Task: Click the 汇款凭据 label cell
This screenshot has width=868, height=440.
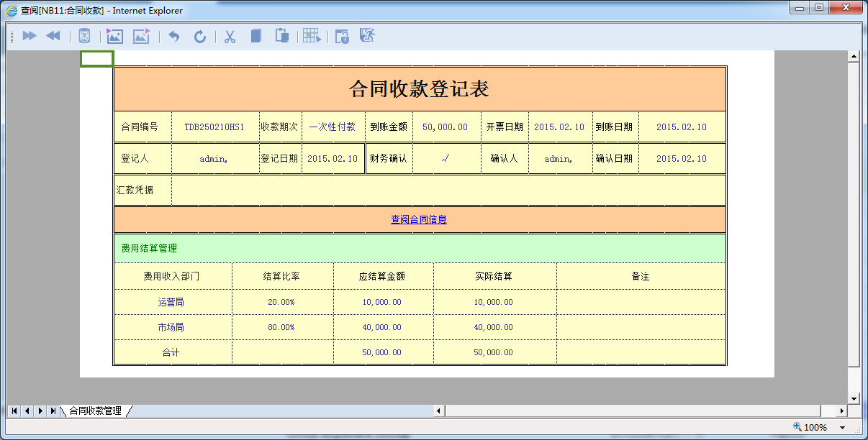Action: click(143, 191)
